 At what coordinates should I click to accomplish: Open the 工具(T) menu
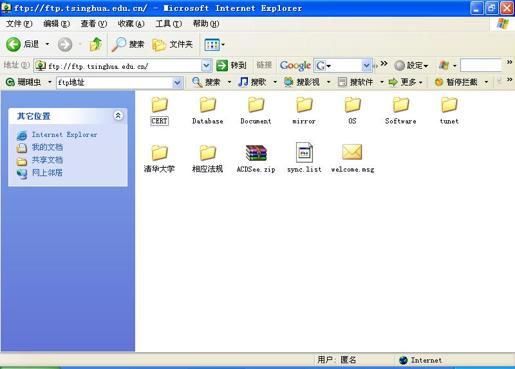pyautogui.click(x=169, y=24)
